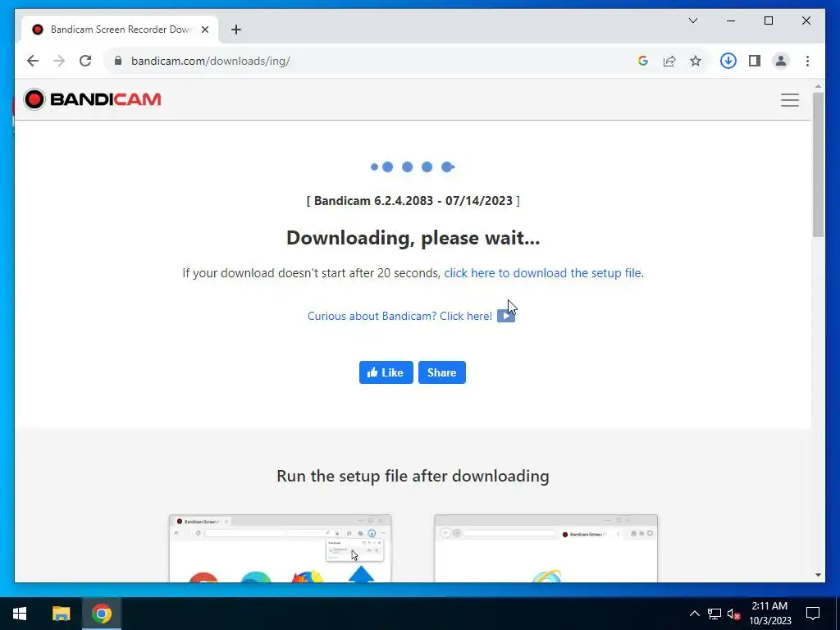The height and width of the screenshot is (630, 840).
Task: Play the Curious about Bandicam video icon
Action: [x=505, y=316]
